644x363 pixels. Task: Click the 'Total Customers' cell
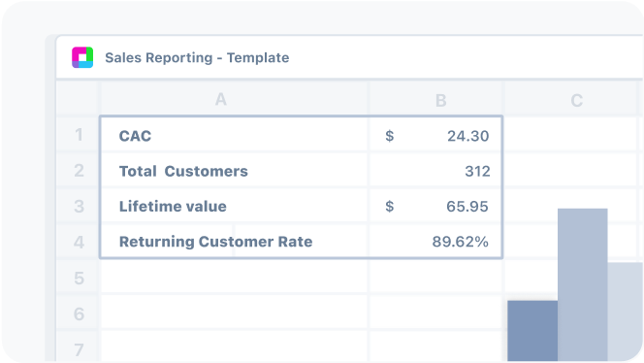pos(235,171)
